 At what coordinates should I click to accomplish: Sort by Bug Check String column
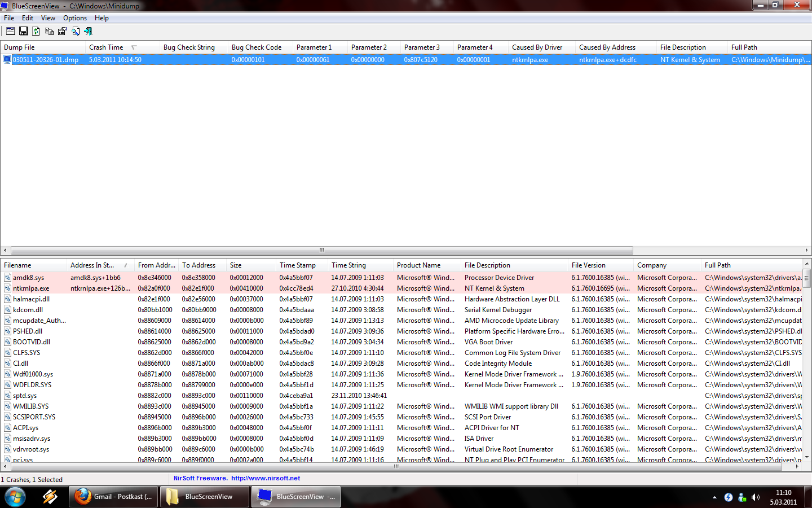tap(193, 47)
